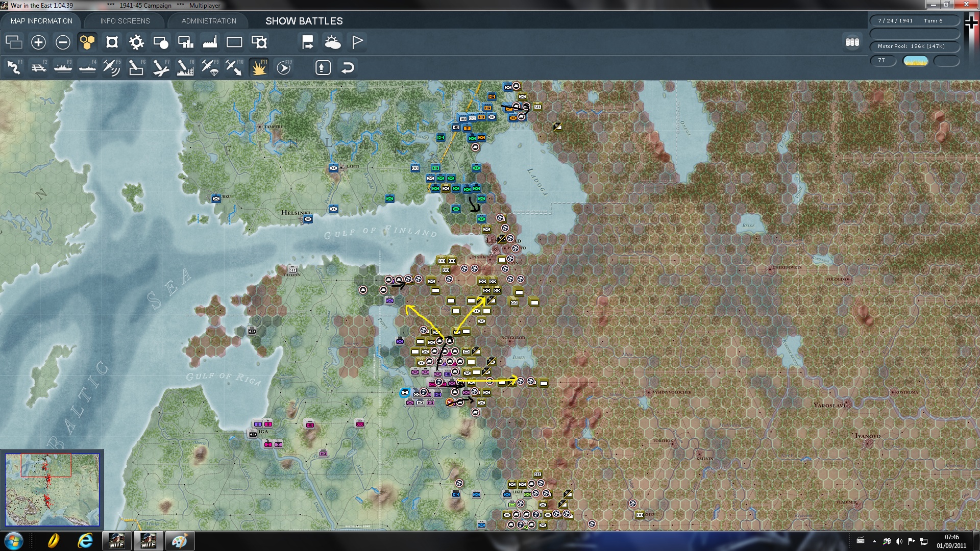
Task: Click the curved undo arrow icon
Action: (348, 67)
